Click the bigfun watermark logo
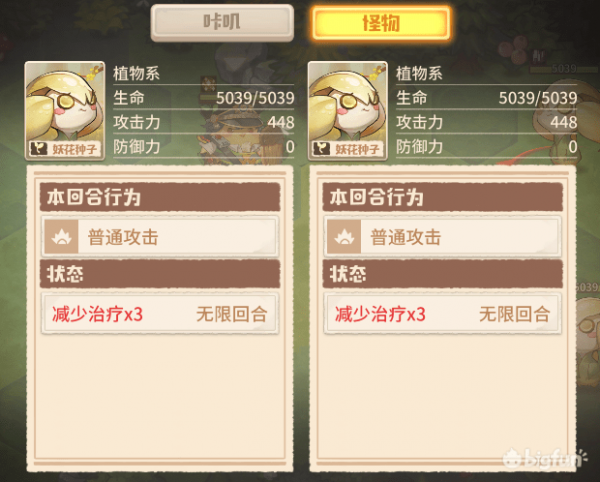Viewport: 600px width, 482px height. coord(544,458)
